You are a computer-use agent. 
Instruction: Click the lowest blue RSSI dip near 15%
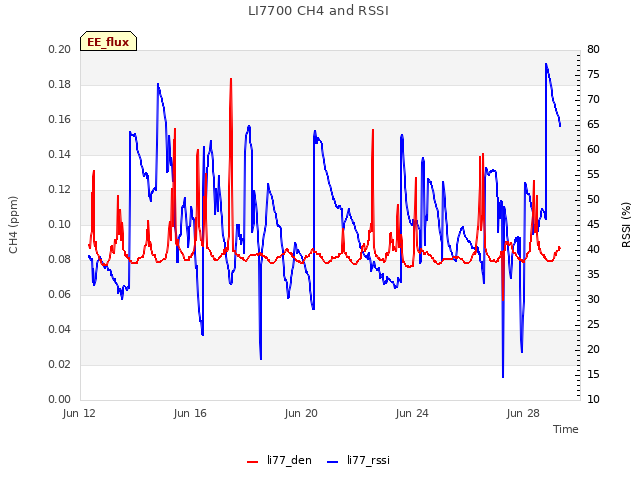pyautogui.click(x=503, y=376)
